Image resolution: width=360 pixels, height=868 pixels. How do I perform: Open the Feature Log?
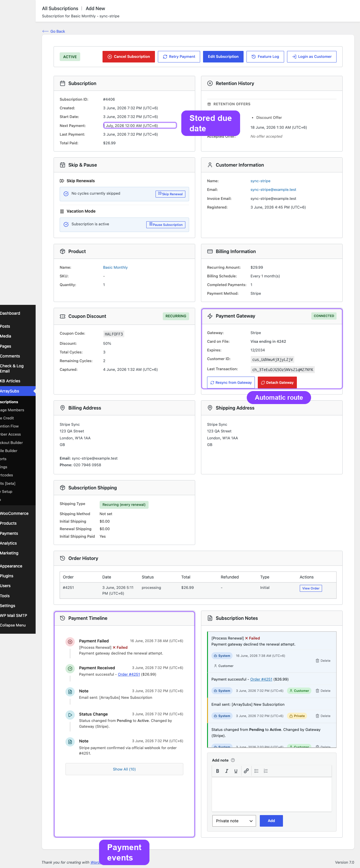(x=265, y=57)
